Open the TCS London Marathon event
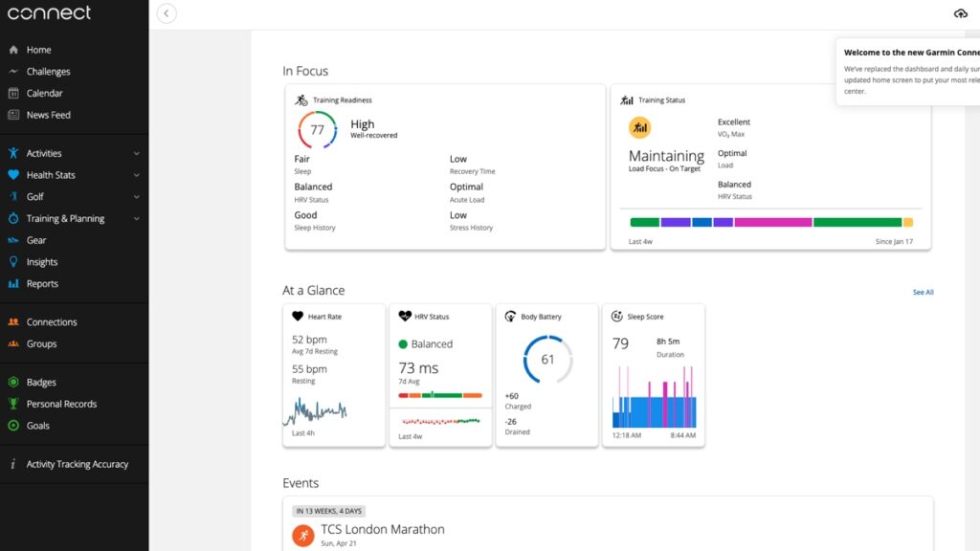 click(382, 529)
